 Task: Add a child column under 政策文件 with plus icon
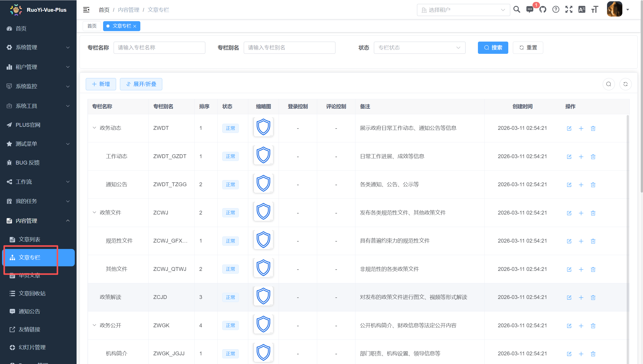pyautogui.click(x=581, y=213)
